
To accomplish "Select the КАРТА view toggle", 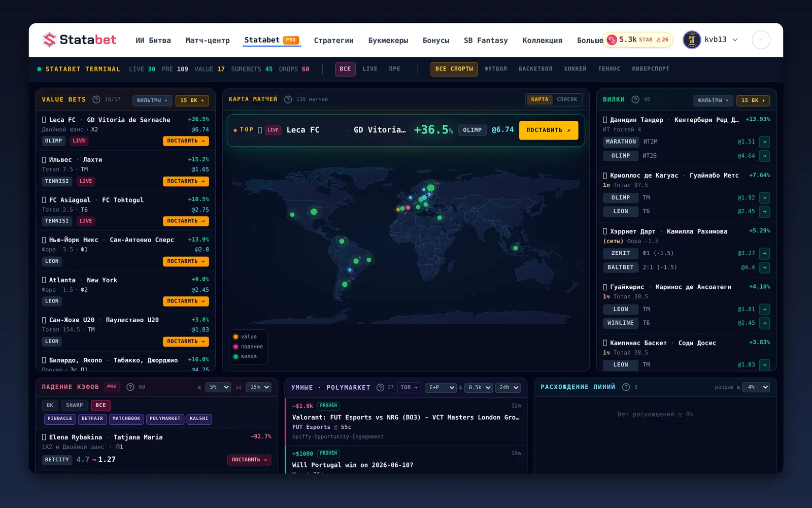I will (x=539, y=99).
